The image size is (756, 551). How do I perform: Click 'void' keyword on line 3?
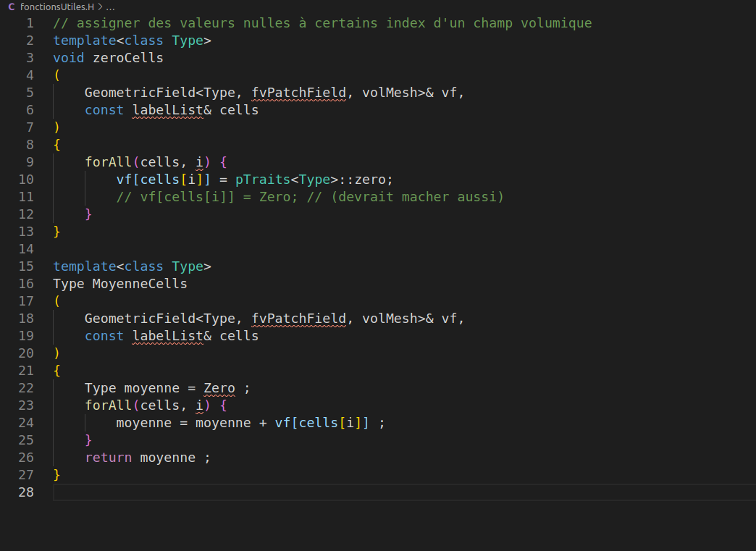click(69, 58)
